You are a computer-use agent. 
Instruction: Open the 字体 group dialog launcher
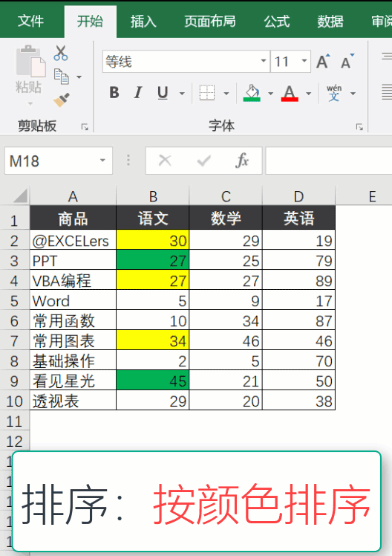click(x=359, y=127)
